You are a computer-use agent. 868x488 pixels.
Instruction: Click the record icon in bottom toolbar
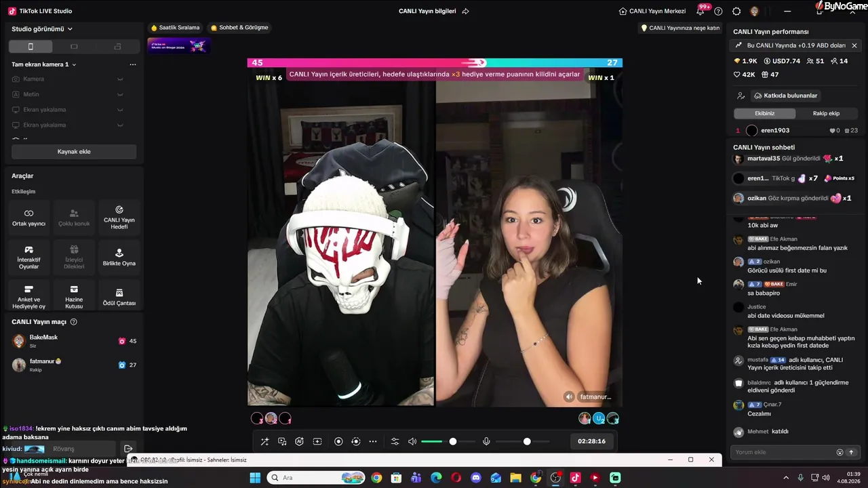point(338,441)
